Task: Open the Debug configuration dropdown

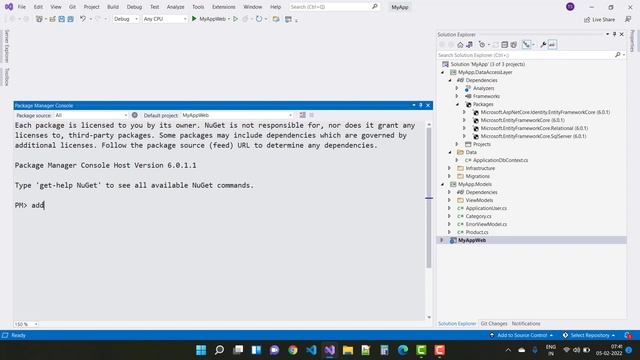Action: point(125,19)
